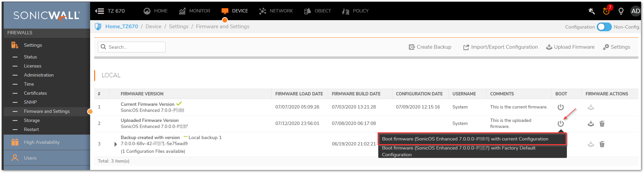The width and height of the screenshot is (644, 173).
Task: Collapse sidebar using hamburger menu icon
Action: click(x=100, y=11)
